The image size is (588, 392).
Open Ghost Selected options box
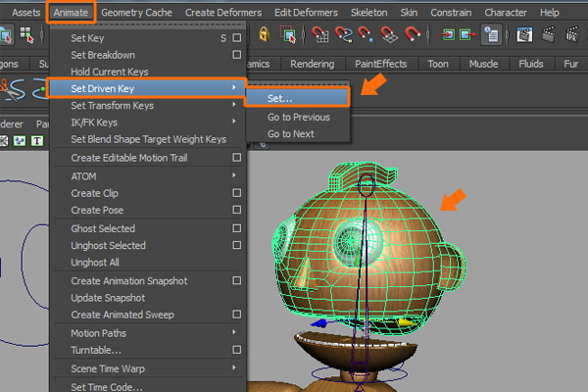[236, 228]
